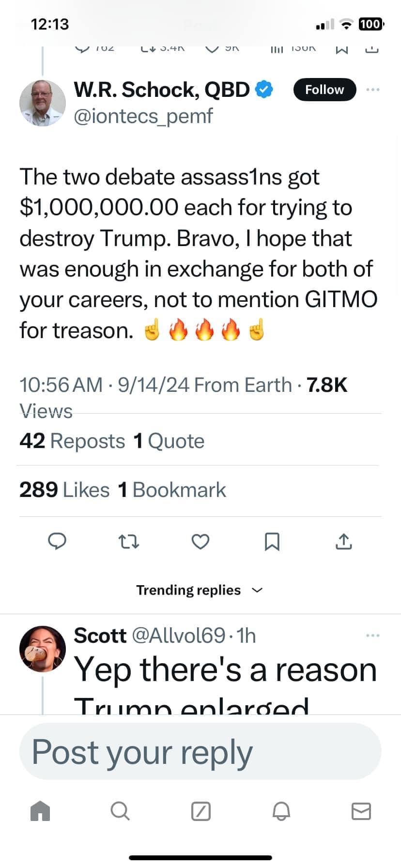Tap the reply speech bubble icon
The image size is (401, 868).
coord(57,541)
